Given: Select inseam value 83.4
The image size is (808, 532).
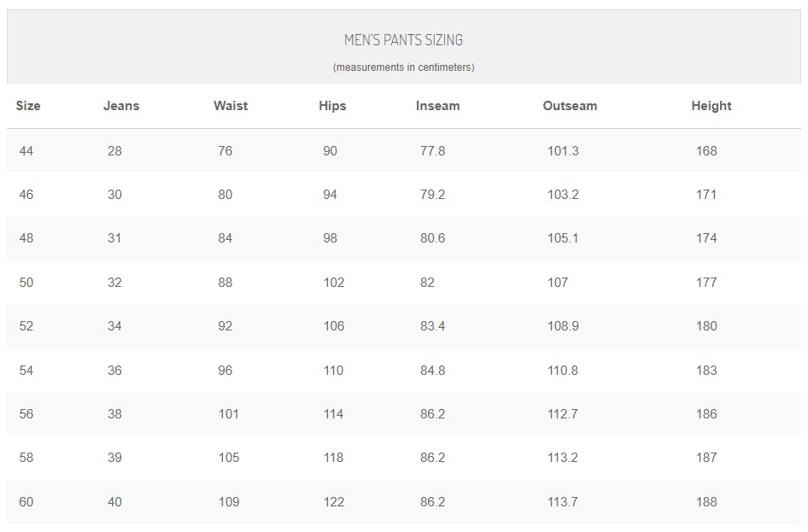Looking at the screenshot, I should (432, 326).
